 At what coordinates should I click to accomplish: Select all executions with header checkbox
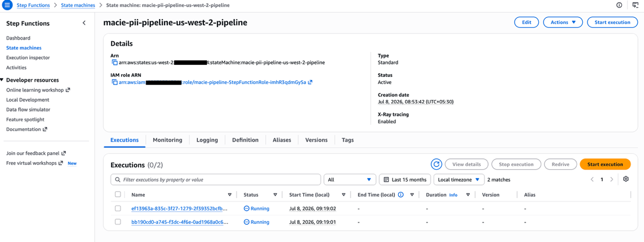[x=118, y=194]
